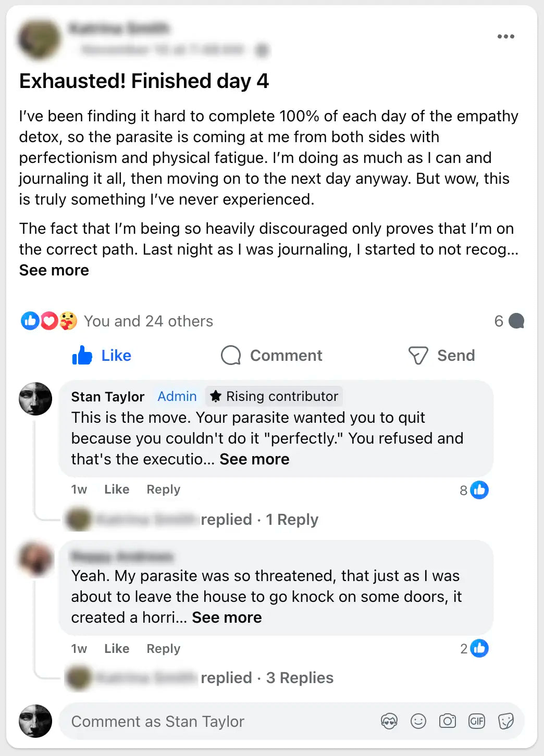Toggle Like on Stan Taylor's comment
The image size is (544, 756).
tap(116, 489)
